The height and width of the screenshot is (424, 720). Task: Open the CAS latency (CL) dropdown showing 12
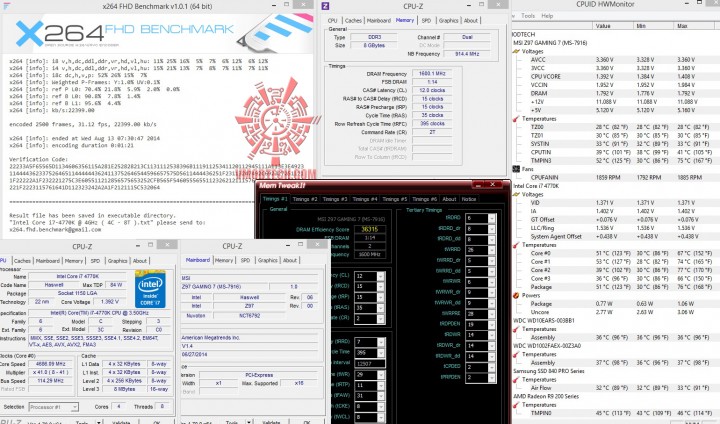[x=381, y=276]
